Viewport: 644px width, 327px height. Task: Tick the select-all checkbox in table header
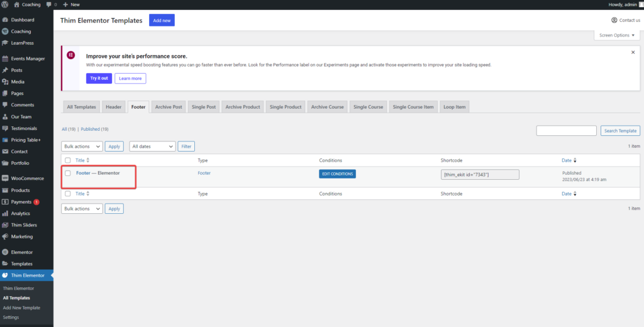[68, 160]
